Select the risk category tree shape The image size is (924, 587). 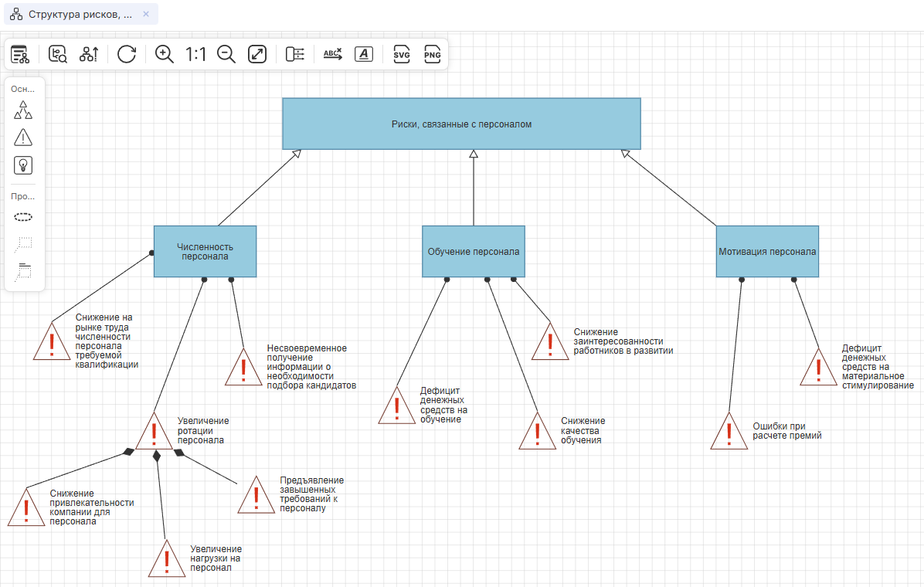[x=23, y=110]
